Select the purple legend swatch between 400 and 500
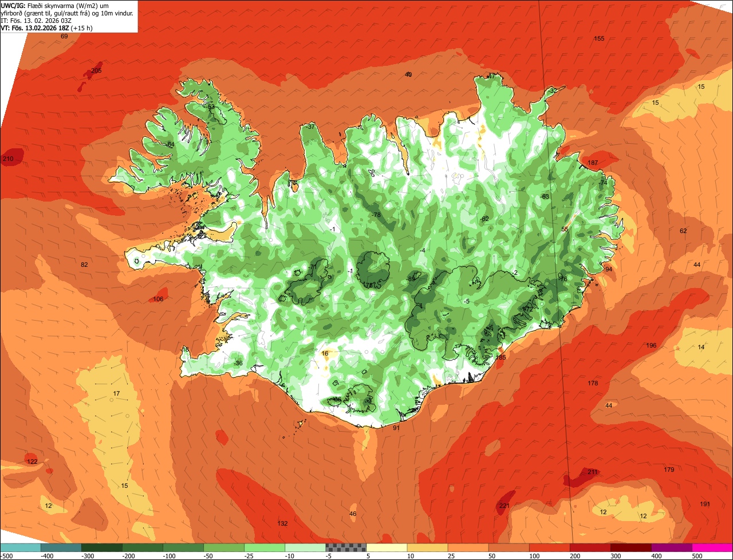The height and width of the screenshot is (560, 733). click(x=672, y=547)
